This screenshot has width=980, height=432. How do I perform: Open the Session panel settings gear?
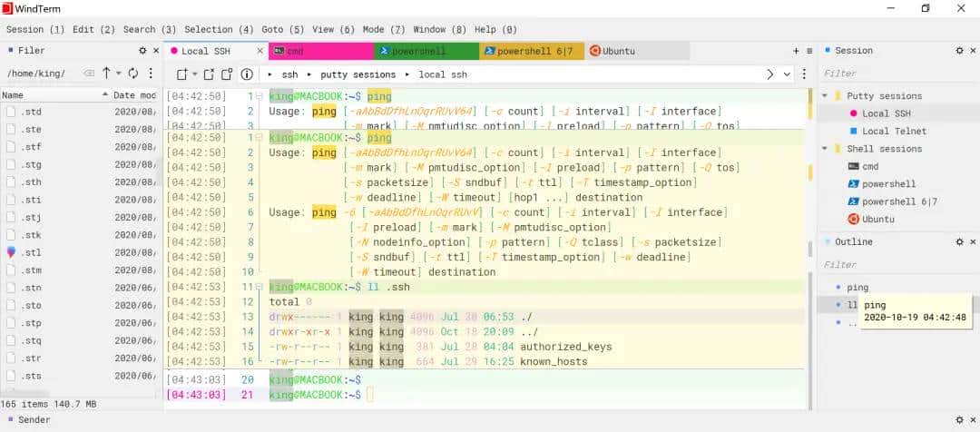pyautogui.click(x=960, y=51)
